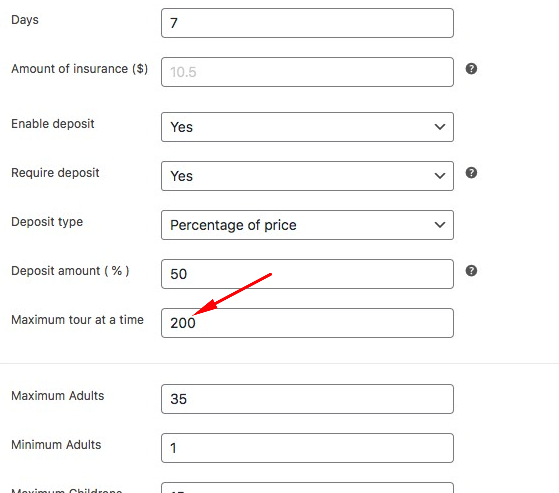Click chevron arrow of Deposit type select
This screenshot has width=559, height=493.
[440, 225]
